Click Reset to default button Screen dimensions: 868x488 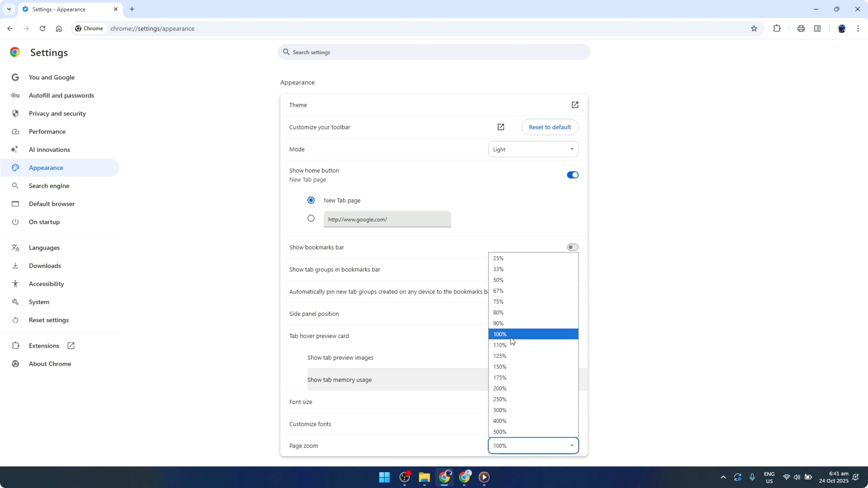tap(550, 127)
